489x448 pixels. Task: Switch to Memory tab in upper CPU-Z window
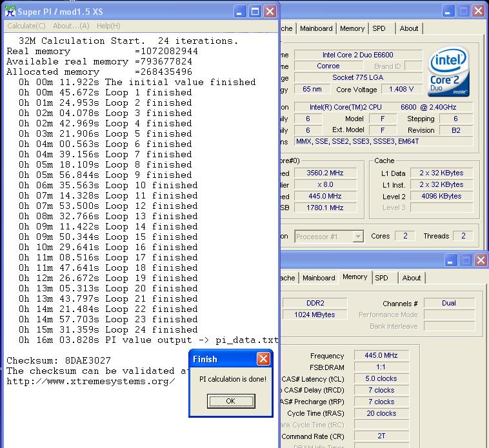352,28
